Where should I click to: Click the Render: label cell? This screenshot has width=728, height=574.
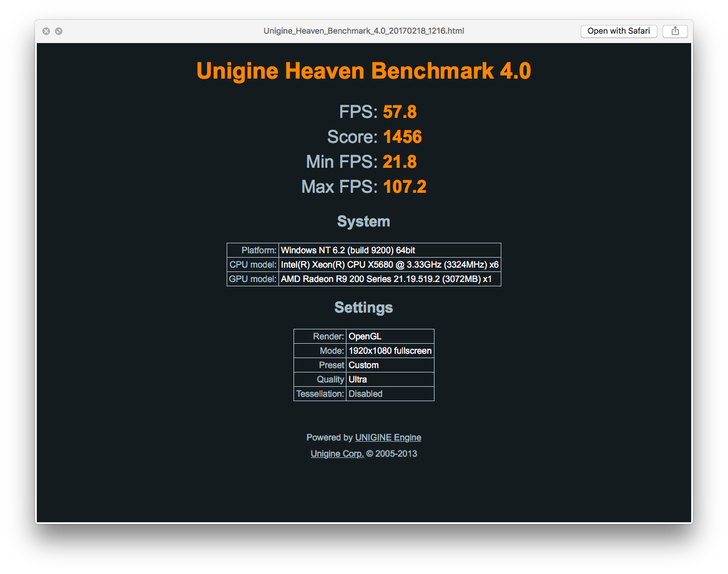click(x=320, y=336)
